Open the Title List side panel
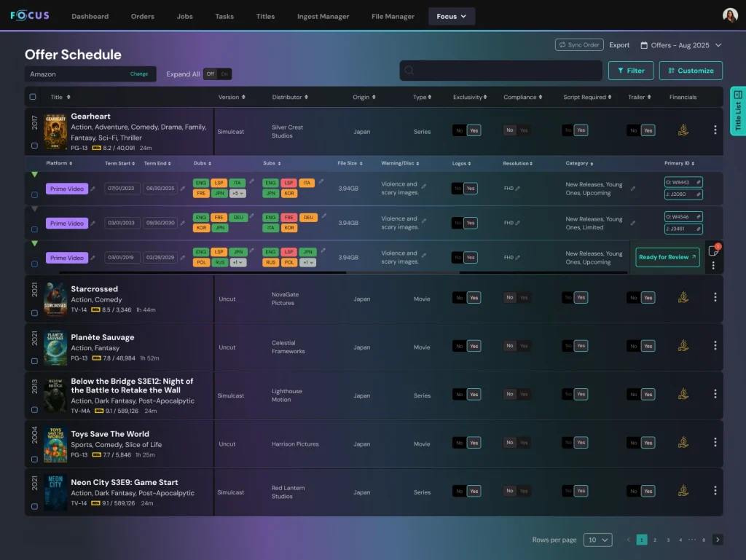 click(737, 111)
